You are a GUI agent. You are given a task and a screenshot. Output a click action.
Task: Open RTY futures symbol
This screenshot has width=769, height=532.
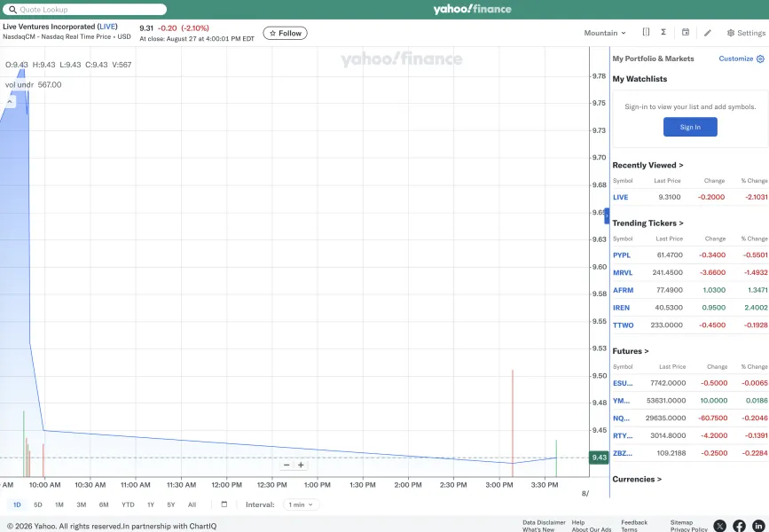click(623, 435)
